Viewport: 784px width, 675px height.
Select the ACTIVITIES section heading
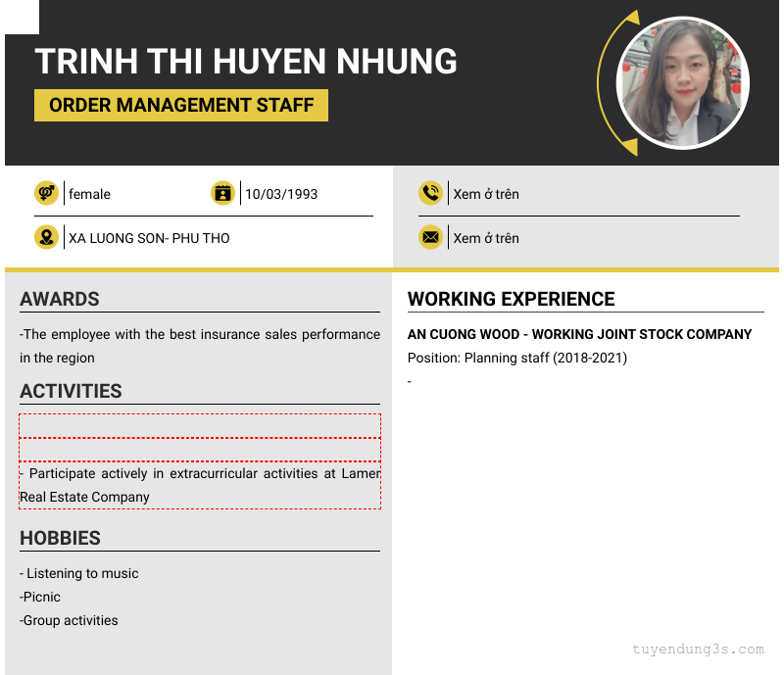(x=71, y=391)
